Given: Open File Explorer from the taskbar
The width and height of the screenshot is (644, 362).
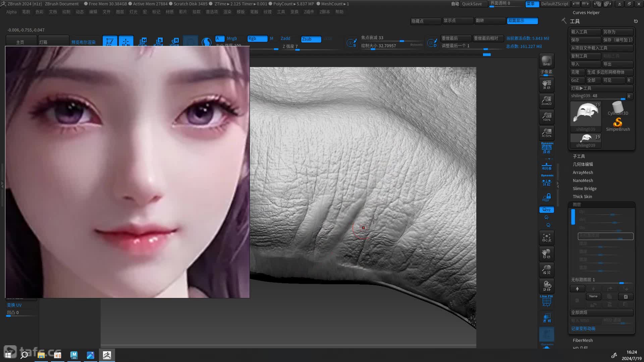Looking at the screenshot, I should coord(41,355).
